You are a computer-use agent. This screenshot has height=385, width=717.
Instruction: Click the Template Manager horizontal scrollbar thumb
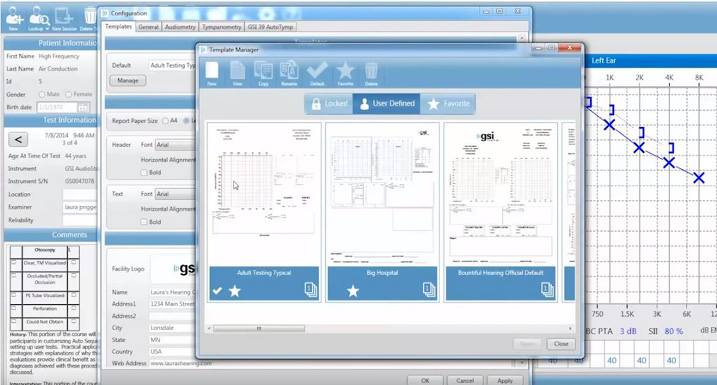point(259,328)
